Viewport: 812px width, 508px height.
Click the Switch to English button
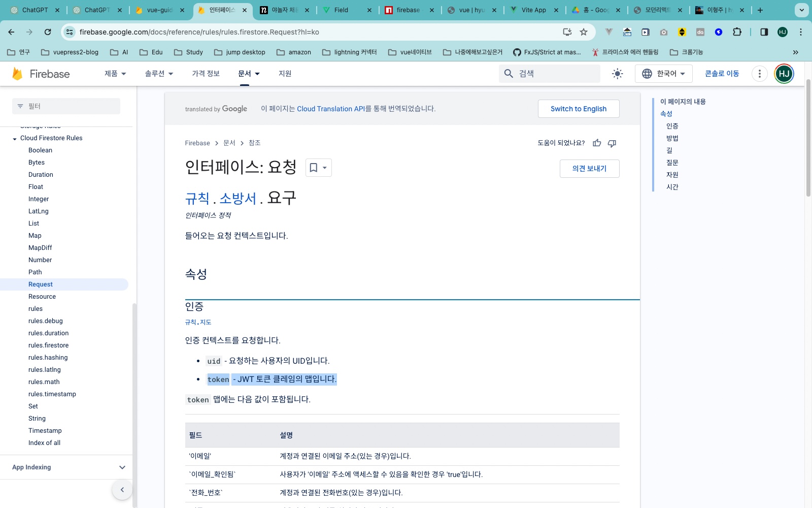(x=579, y=109)
